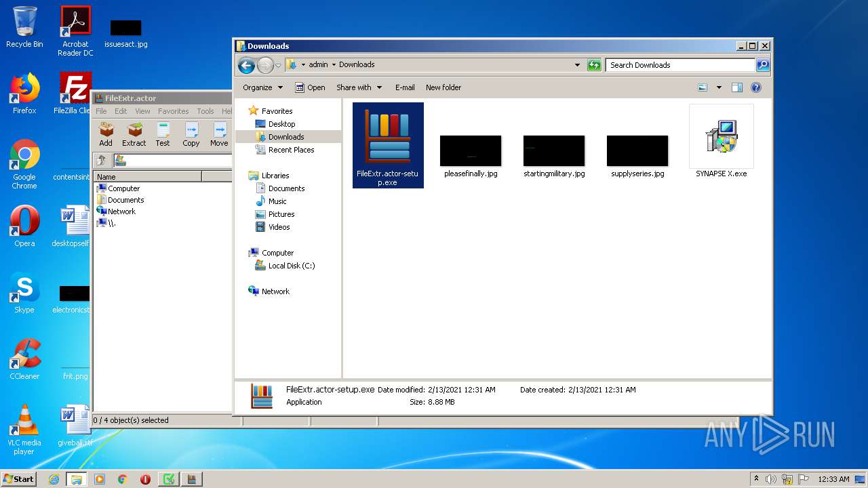The image size is (868, 488).
Task: Select the \\. entry in FileExtr.actor
Action: (106, 223)
